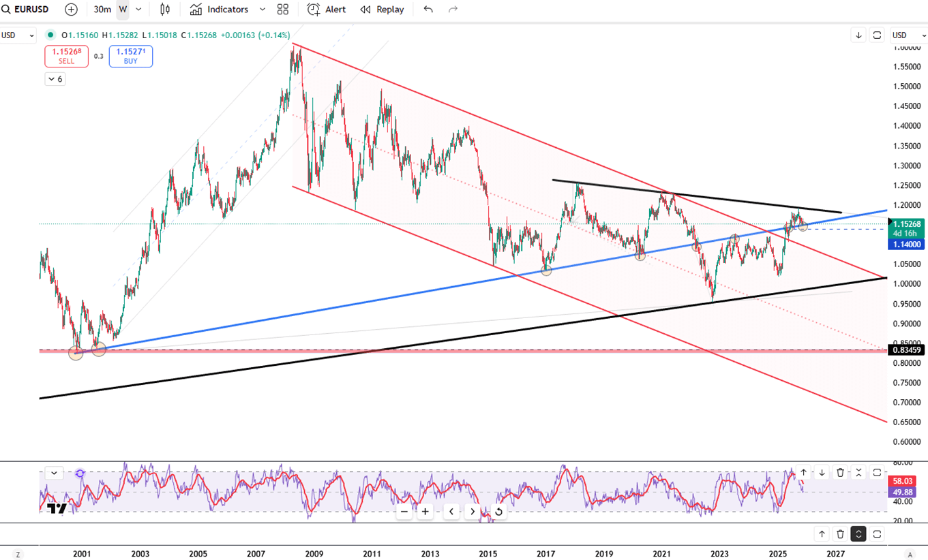Delete the RSI indicator pane
928x560 pixels.
pos(840,472)
